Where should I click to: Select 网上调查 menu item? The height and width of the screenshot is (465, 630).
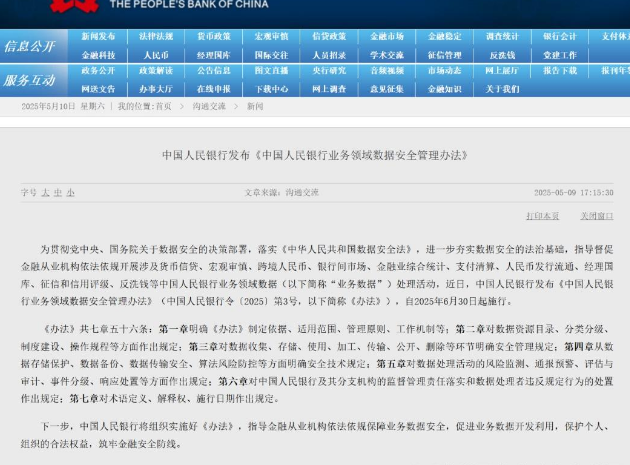click(329, 89)
